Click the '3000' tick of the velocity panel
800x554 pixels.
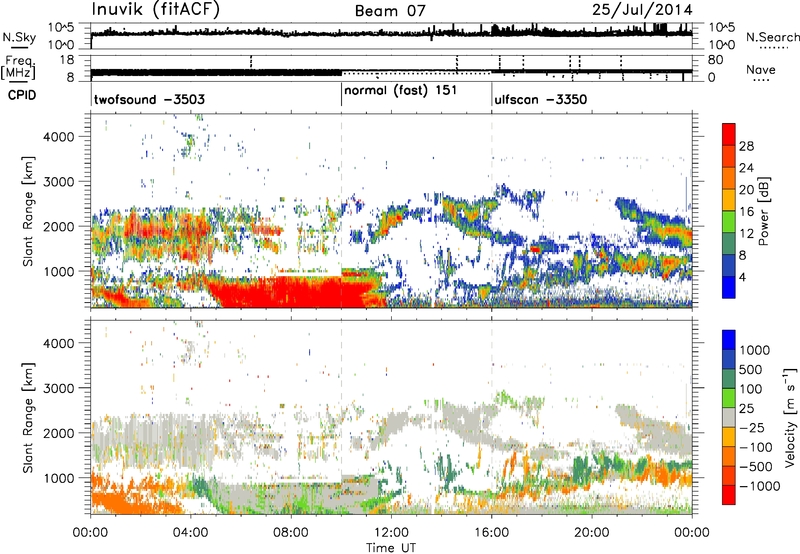pos(59,388)
